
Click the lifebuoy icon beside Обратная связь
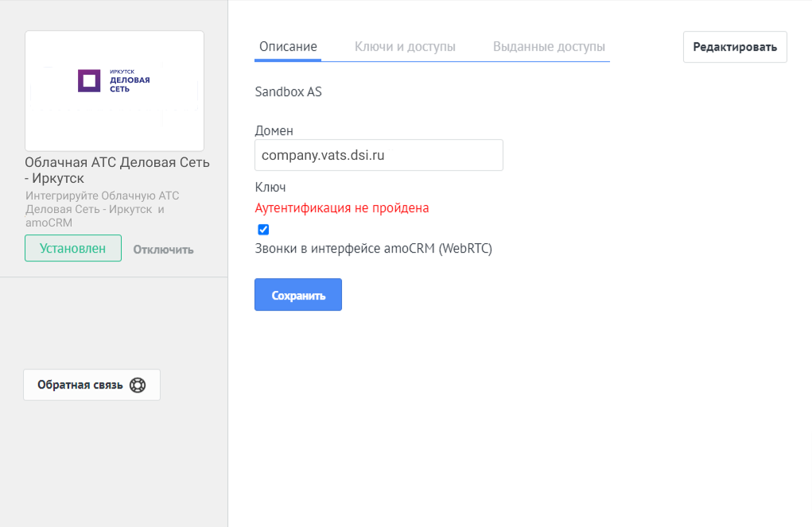point(138,385)
